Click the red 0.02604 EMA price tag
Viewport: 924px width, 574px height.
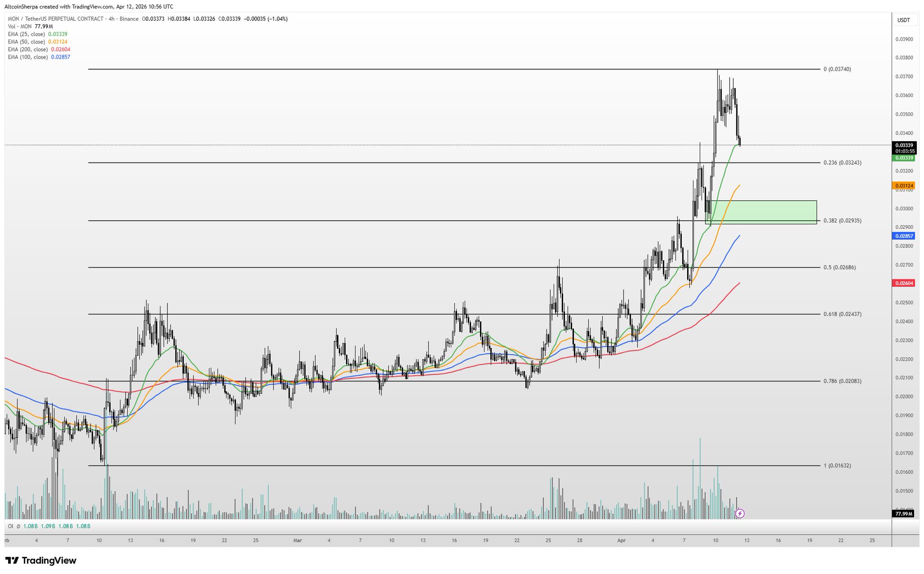(x=904, y=283)
